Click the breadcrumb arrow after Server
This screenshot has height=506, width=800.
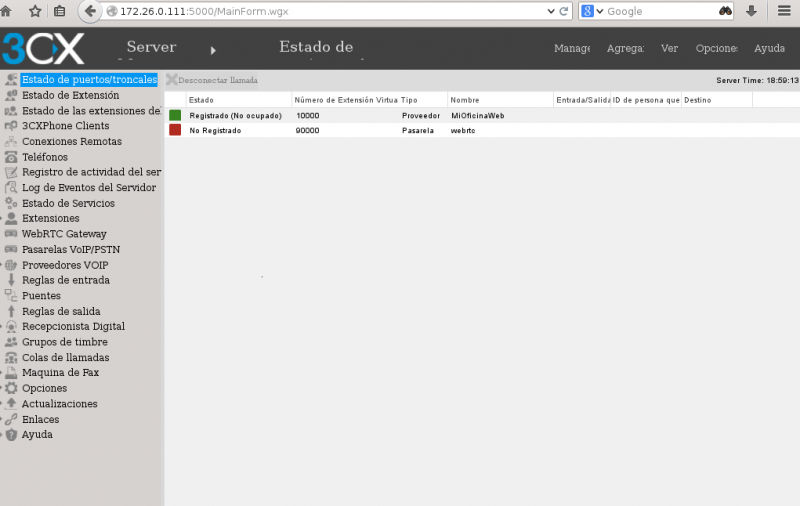213,50
